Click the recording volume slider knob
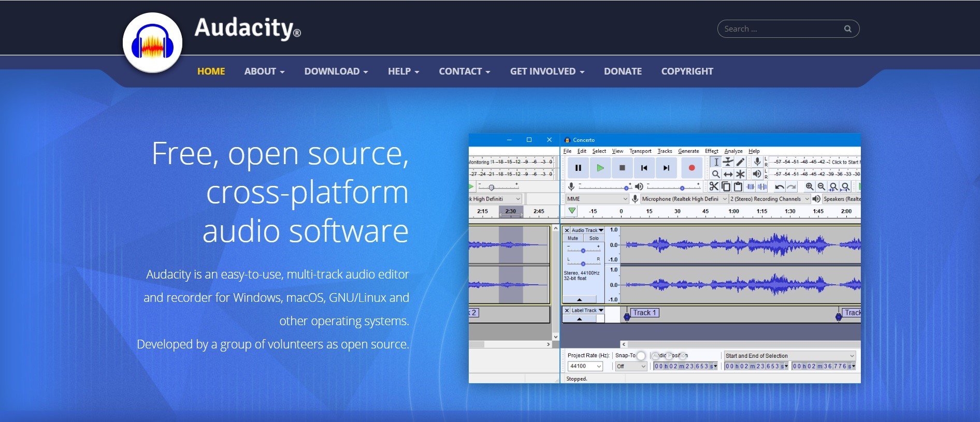The image size is (980, 422). (x=626, y=188)
